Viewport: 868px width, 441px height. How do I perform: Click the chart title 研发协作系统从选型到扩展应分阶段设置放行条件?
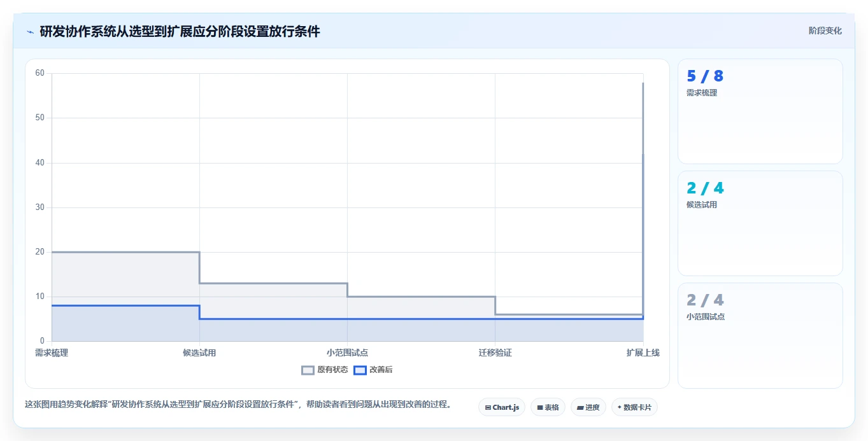(180, 31)
